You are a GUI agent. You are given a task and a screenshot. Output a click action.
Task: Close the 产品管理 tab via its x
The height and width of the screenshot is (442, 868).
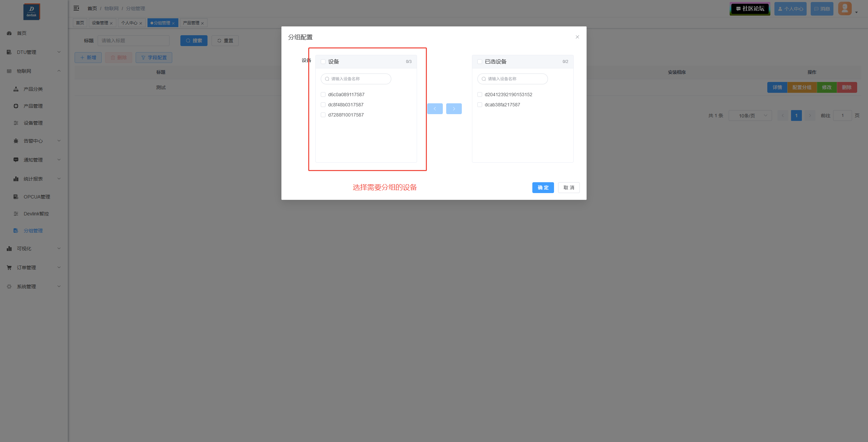pyautogui.click(x=202, y=23)
